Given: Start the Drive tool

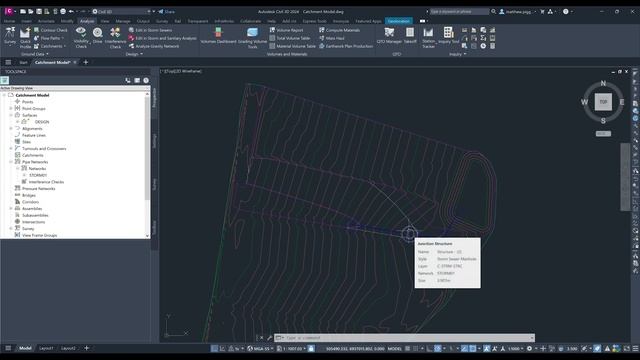Looking at the screenshot, I should tap(98, 36).
